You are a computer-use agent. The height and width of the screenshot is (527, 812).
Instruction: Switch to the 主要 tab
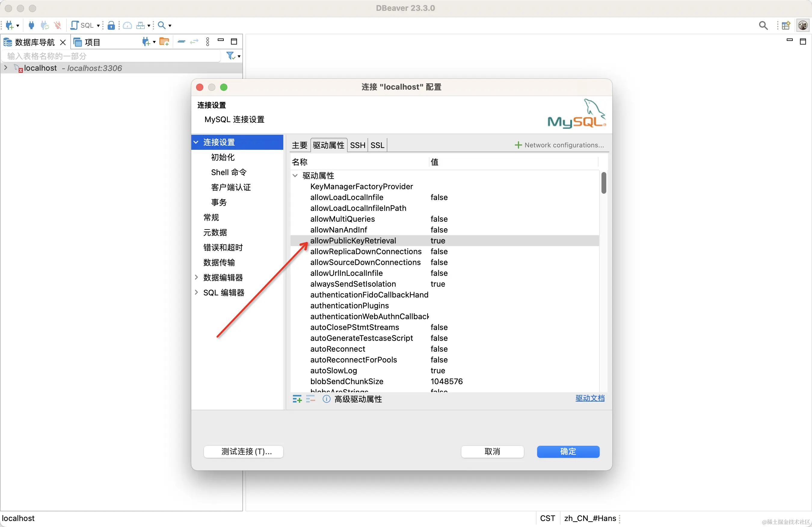299,145
